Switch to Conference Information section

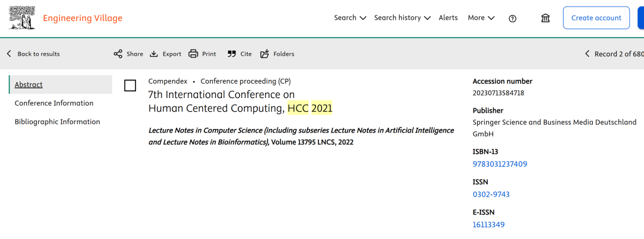pyautogui.click(x=54, y=103)
